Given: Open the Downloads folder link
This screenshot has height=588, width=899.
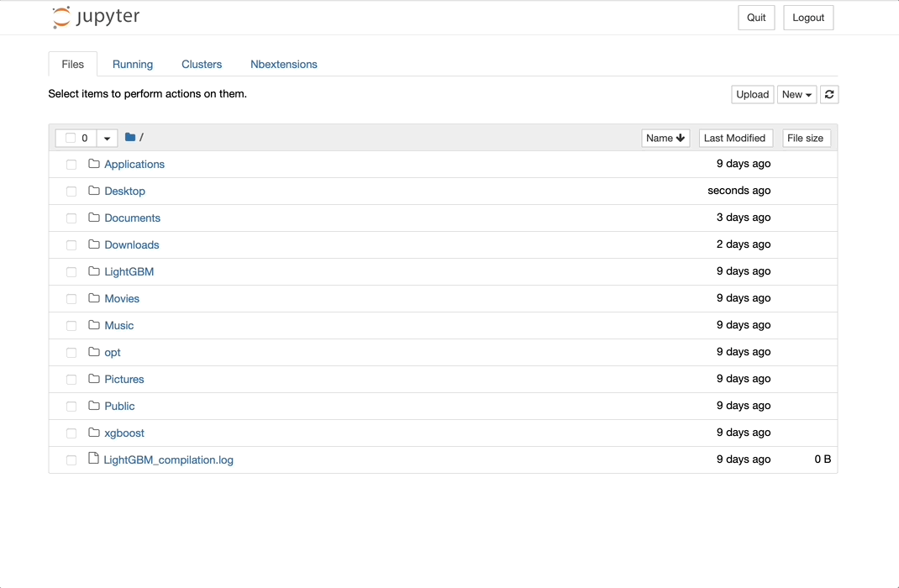Looking at the screenshot, I should [x=132, y=245].
